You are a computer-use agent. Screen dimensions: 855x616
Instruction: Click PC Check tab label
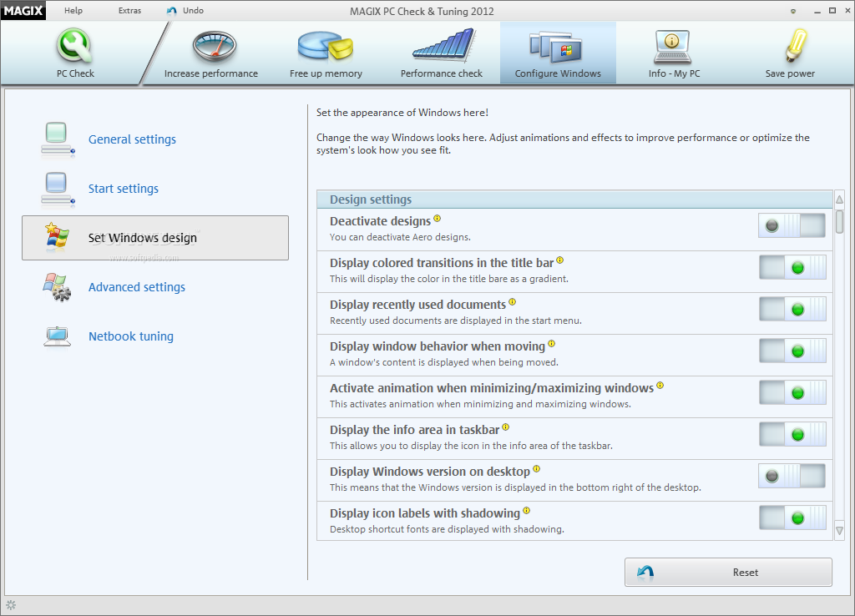pyautogui.click(x=75, y=73)
